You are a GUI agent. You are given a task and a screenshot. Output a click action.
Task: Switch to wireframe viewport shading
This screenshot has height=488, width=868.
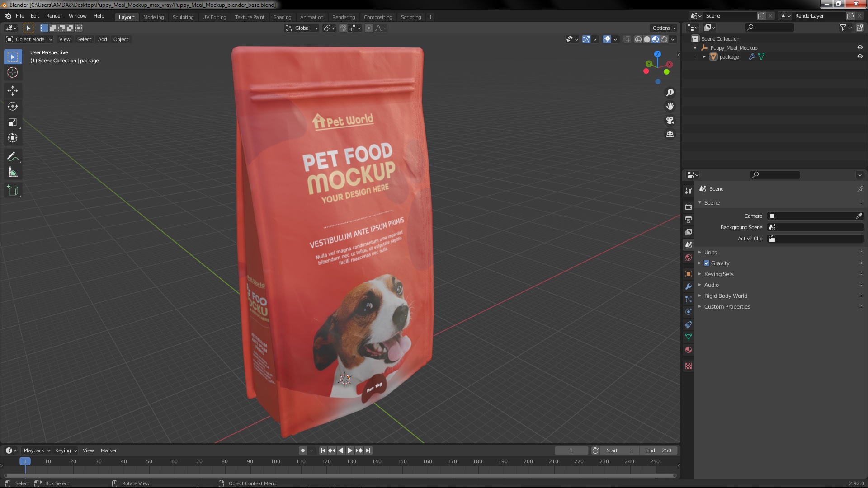(638, 39)
